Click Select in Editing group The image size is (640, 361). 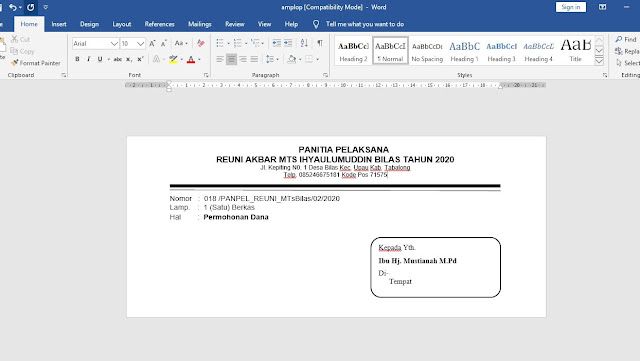(x=628, y=63)
